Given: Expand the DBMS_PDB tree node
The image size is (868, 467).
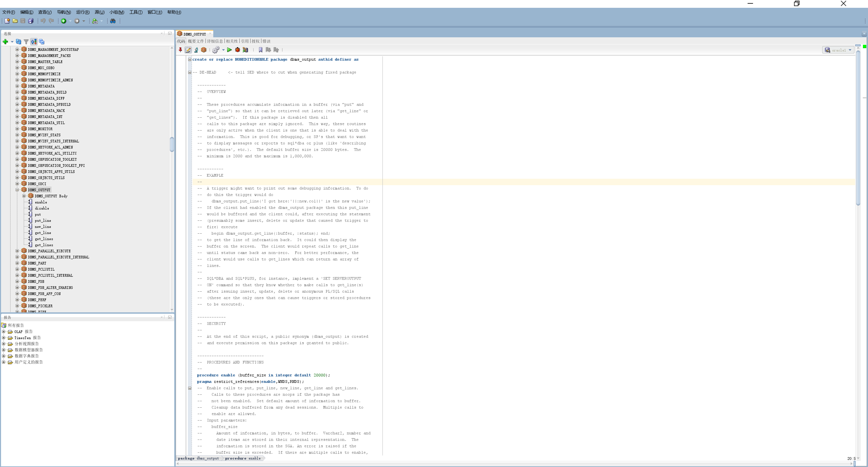Looking at the screenshot, I should pyautogui.click(x=17, y=281).
